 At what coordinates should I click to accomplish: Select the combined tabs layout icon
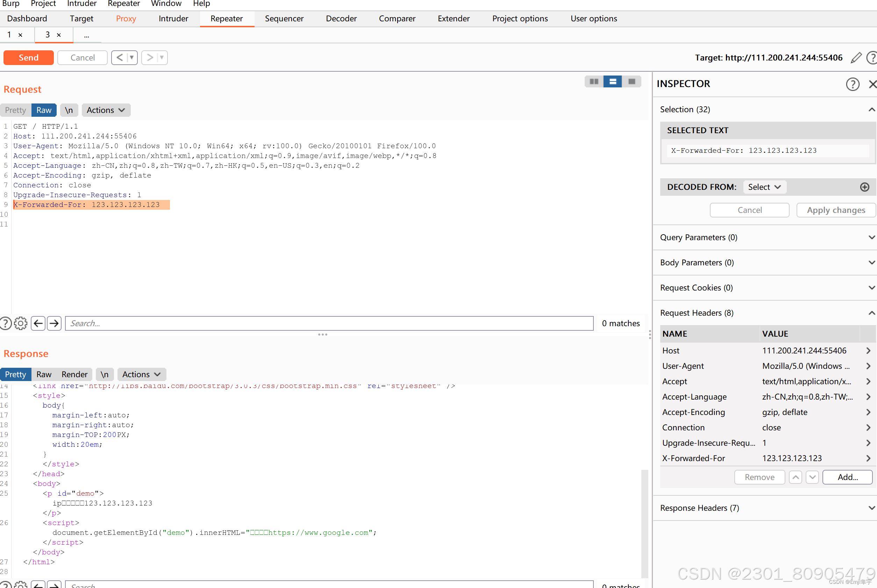(x=632, y=81)
